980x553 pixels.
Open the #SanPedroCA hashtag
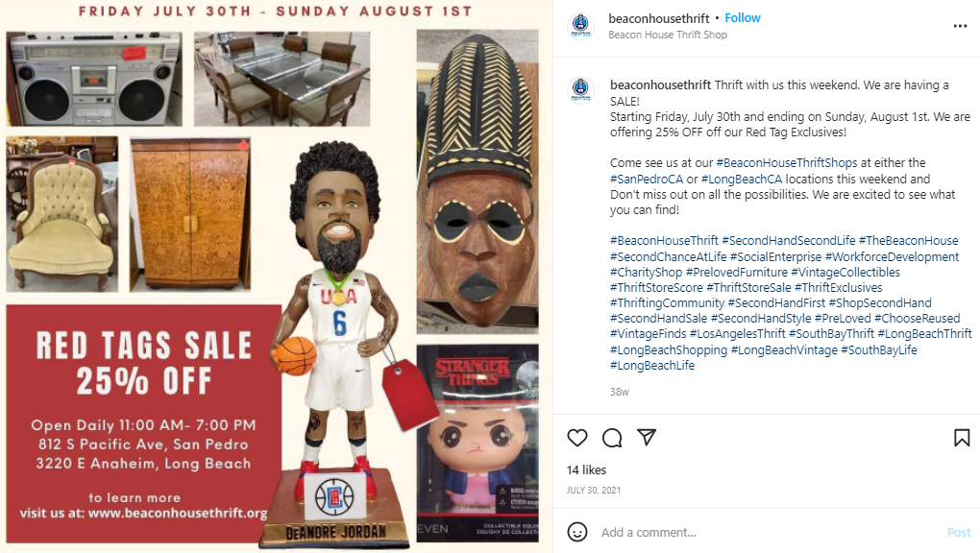pyautogui.click(x=647, y=179)
